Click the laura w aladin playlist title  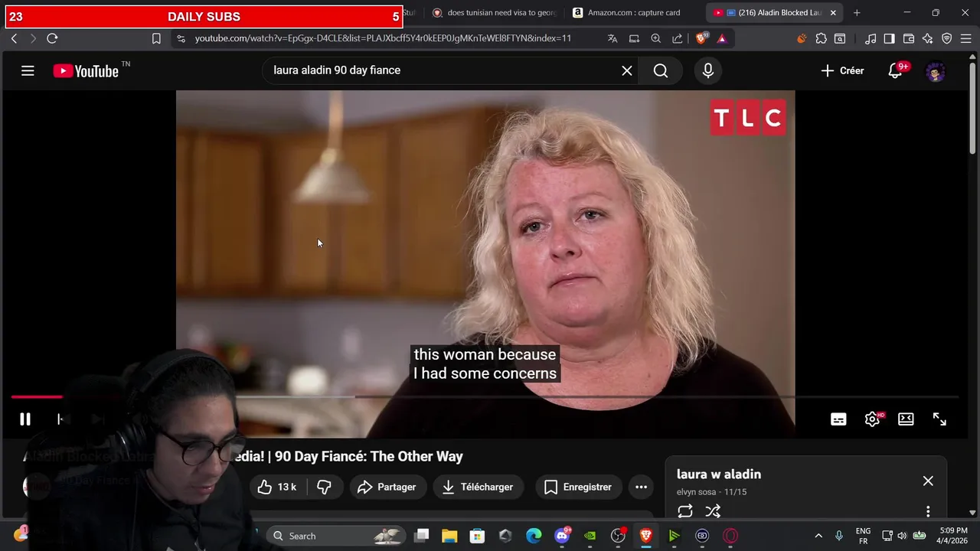point(719,474)
